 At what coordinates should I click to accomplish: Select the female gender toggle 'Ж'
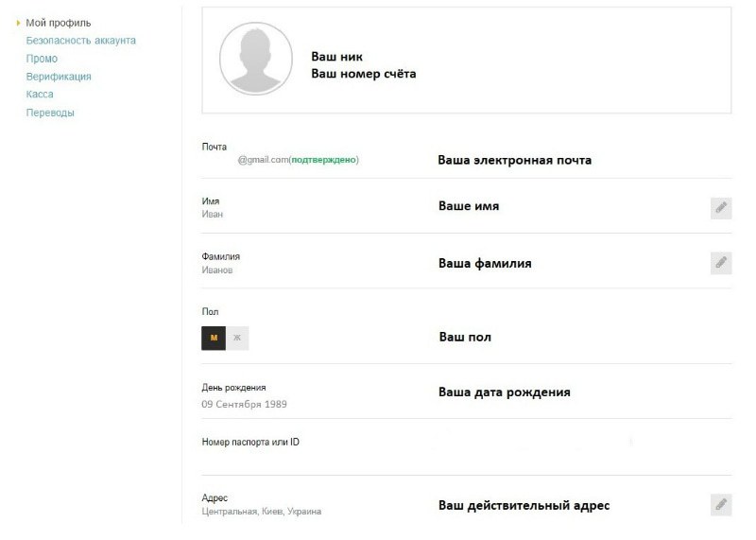[x=237, y=339]
